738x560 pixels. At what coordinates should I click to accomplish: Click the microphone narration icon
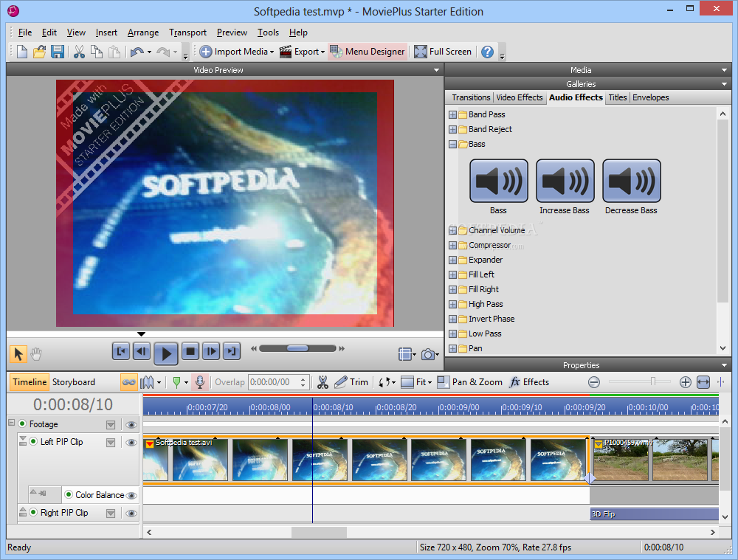[200, 382]
